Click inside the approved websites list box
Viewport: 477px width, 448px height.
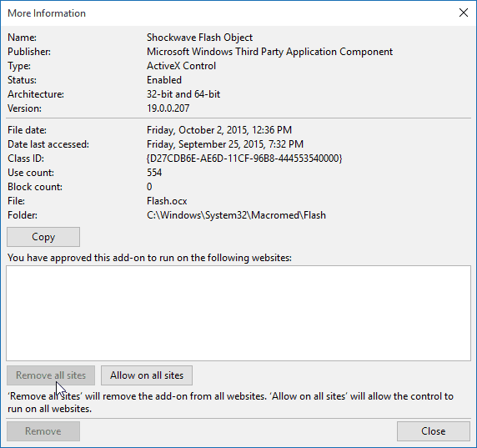click(x=238, y=313)
